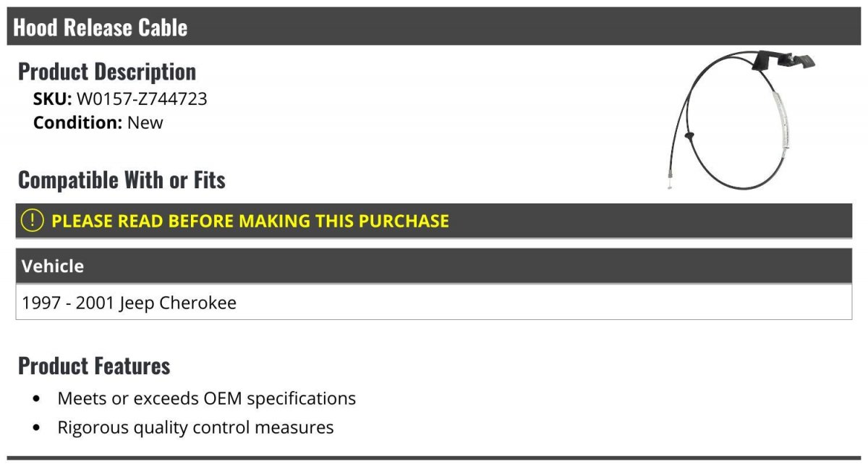Screen dimensions: 868x467
Task: Click the metal cable end in the photo
Action: coord(671,187)
